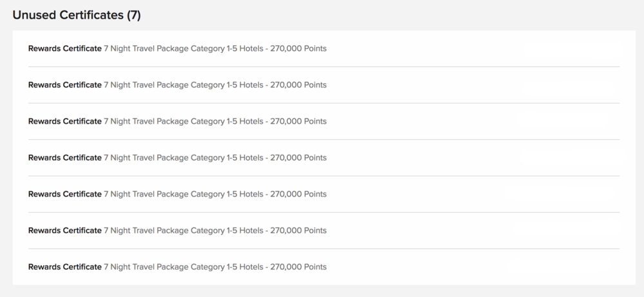The image size is (644, 297).
Task: Click "270,000 Points" in the third certificate row
Action: click(x=298, y=121)
